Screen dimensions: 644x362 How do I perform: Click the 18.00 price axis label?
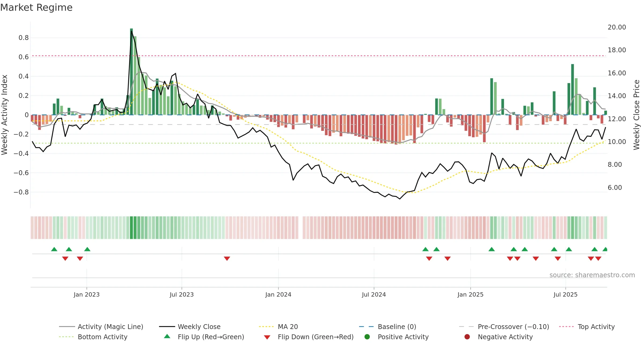pyautogui.click(x=617, y=50)
